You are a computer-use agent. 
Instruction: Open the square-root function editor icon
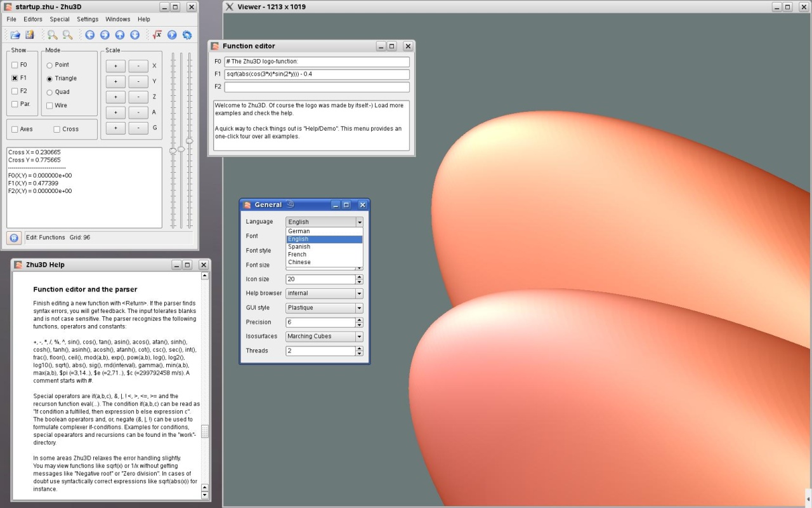pyautogui.click(x=157, y=35)
